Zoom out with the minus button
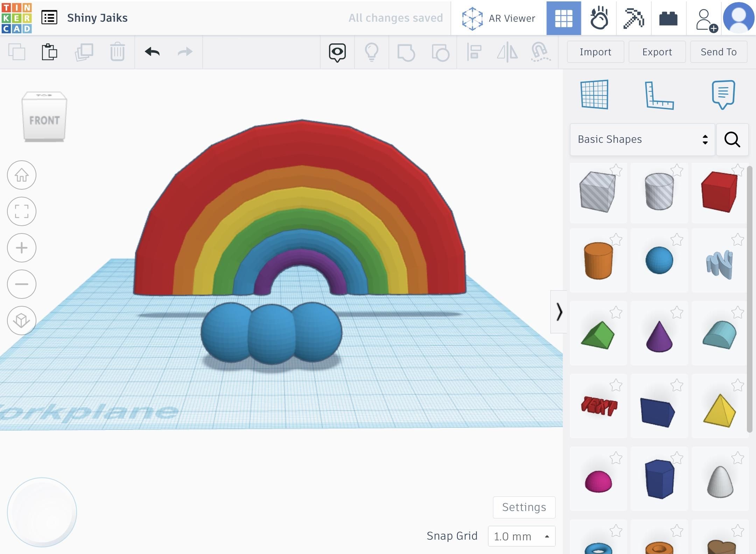This screenshot has width=756, height=554. click(x=22, y=284)
